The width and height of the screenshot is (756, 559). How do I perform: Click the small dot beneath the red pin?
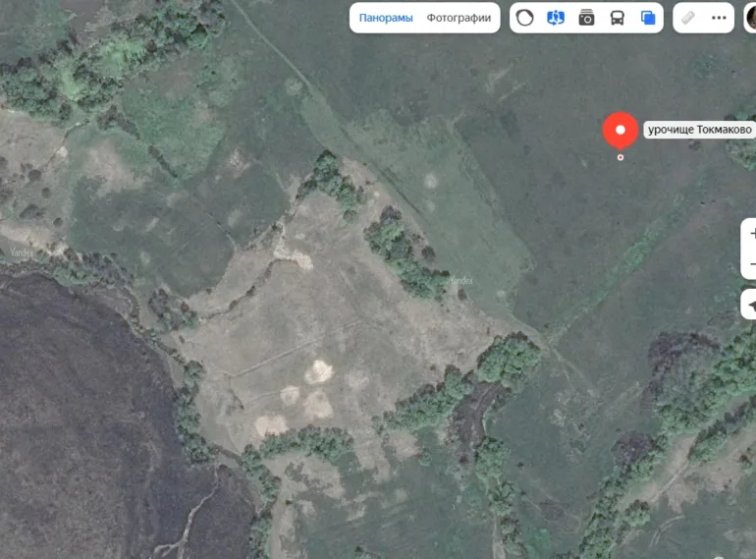620,157
